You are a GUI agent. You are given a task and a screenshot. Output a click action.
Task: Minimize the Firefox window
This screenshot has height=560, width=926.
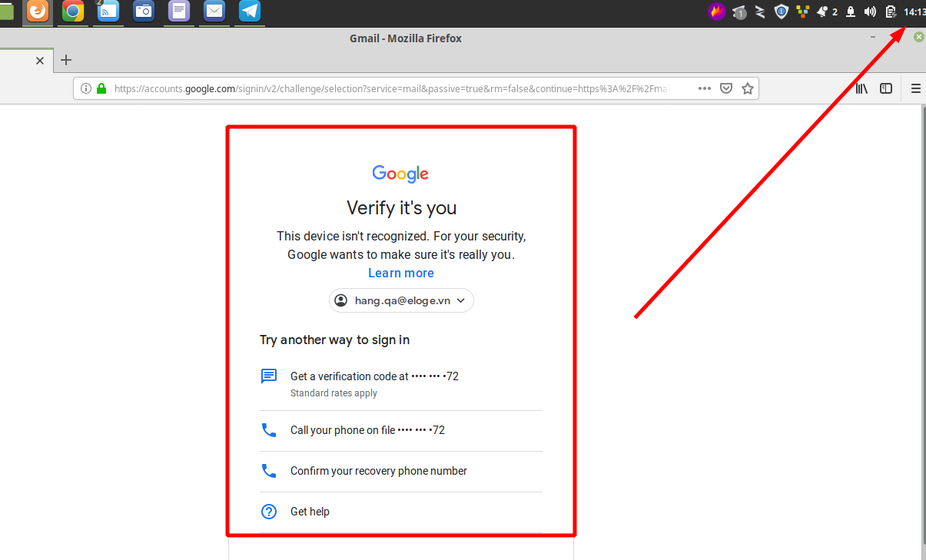873,37
